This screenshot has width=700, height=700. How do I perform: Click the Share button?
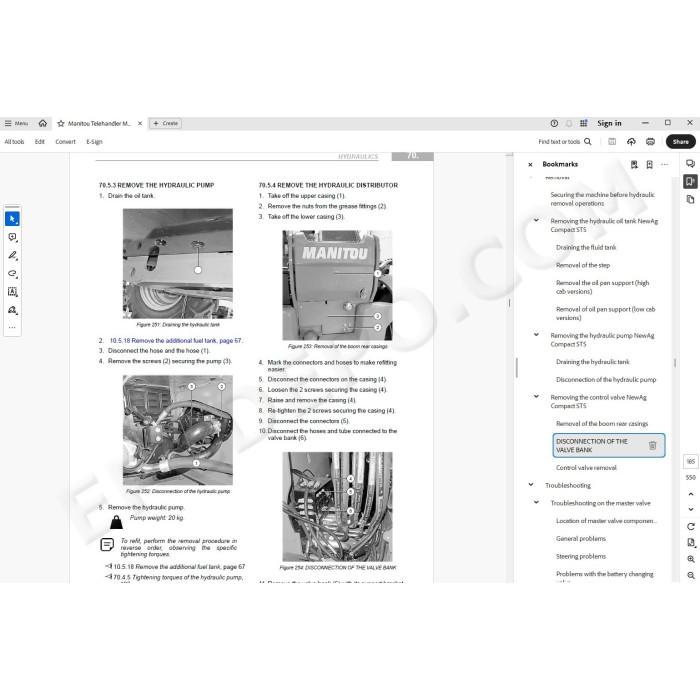tap(680, 142)
